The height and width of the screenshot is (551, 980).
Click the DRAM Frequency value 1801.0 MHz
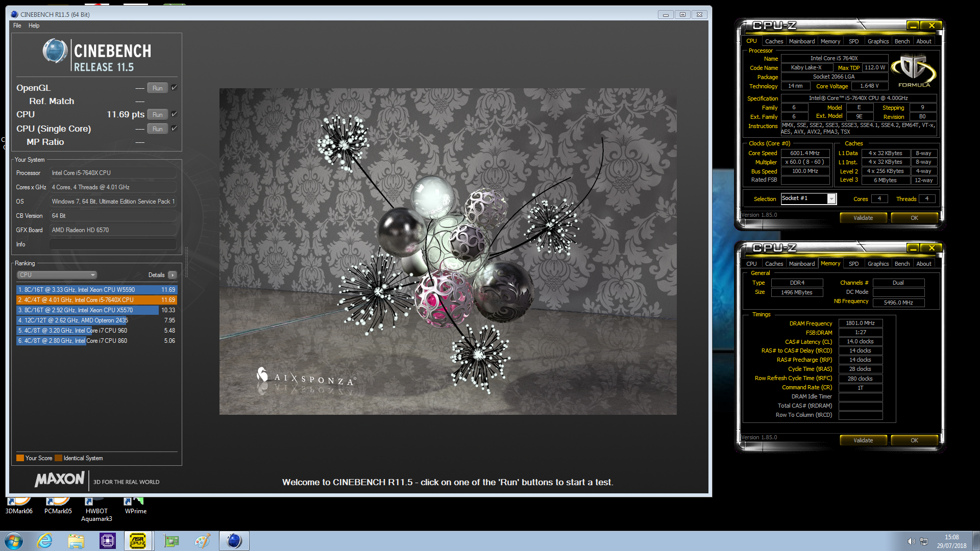click(860, 323)
